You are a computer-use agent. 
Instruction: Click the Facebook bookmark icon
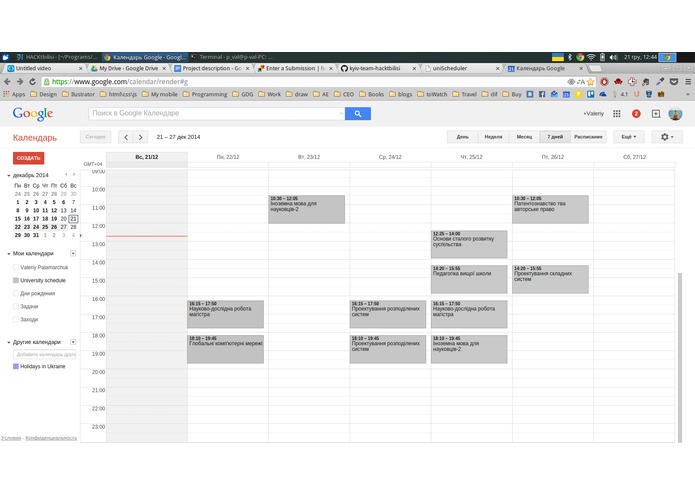pyautogui.click(x=542, y=94)
